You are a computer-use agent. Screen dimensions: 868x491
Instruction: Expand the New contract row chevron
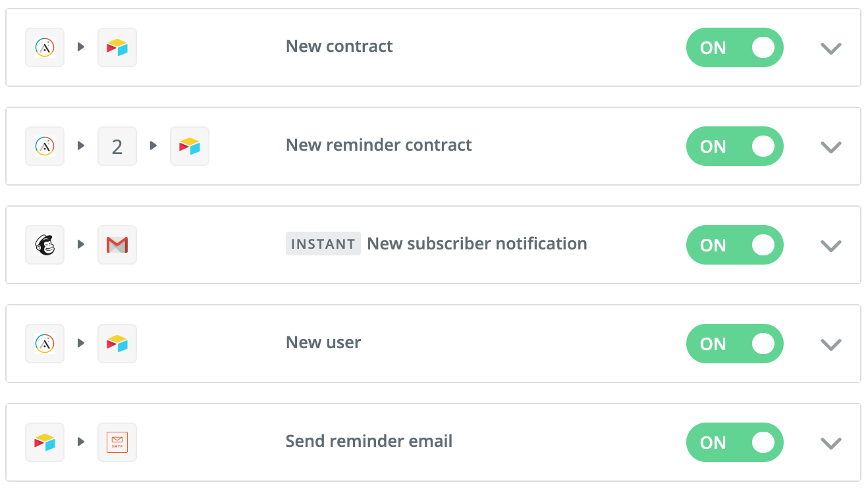pos(831,48)
